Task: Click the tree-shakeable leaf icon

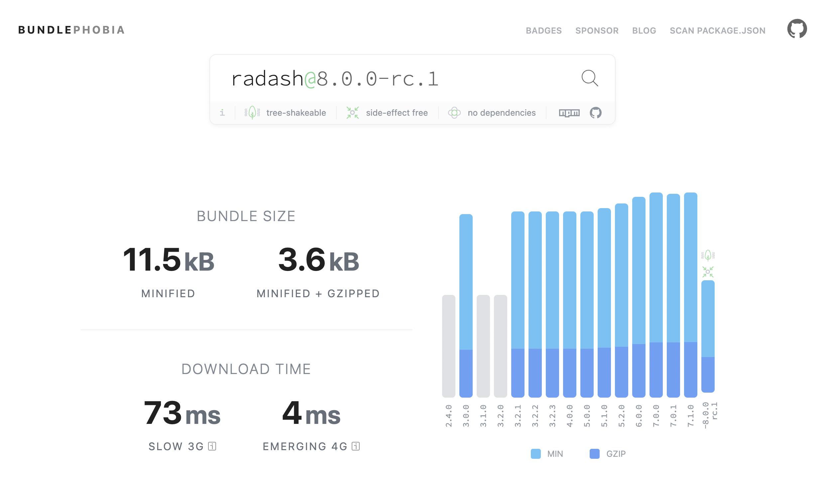Action: click(252, 113)
